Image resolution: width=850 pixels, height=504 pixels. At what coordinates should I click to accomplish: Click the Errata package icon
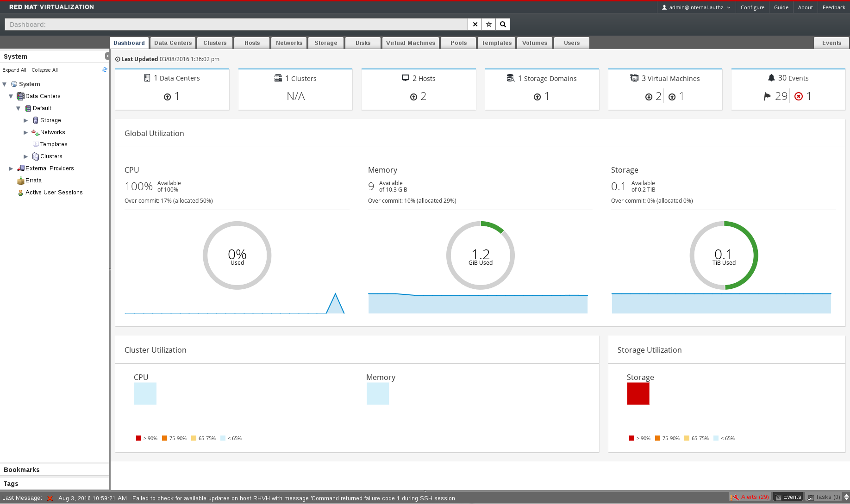pyautogui.click(x=20, y=180)
